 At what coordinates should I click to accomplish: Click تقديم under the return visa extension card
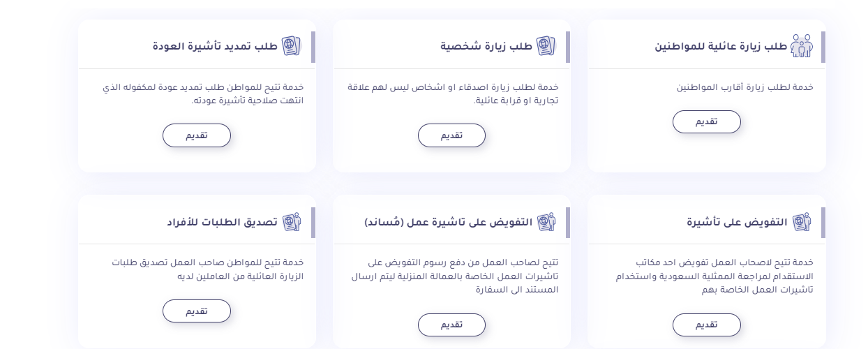click(x=196, y=135)
